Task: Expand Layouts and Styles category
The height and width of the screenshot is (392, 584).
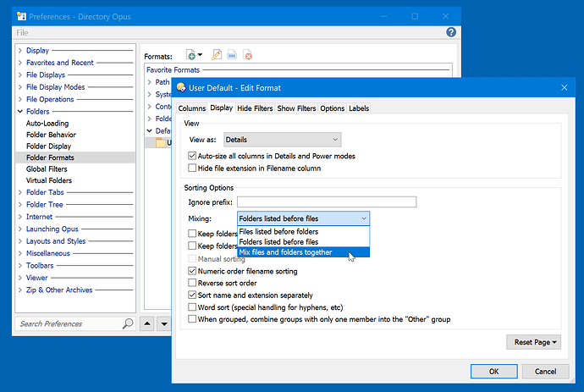Action: tap(20, 241)
